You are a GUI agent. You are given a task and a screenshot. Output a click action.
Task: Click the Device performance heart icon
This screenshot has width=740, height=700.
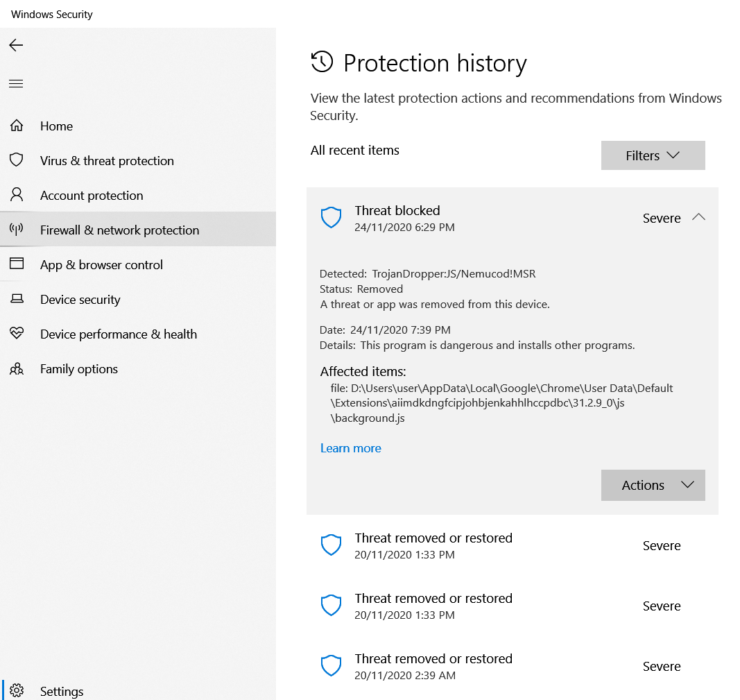pyautogui.click(x=17, y=333)
